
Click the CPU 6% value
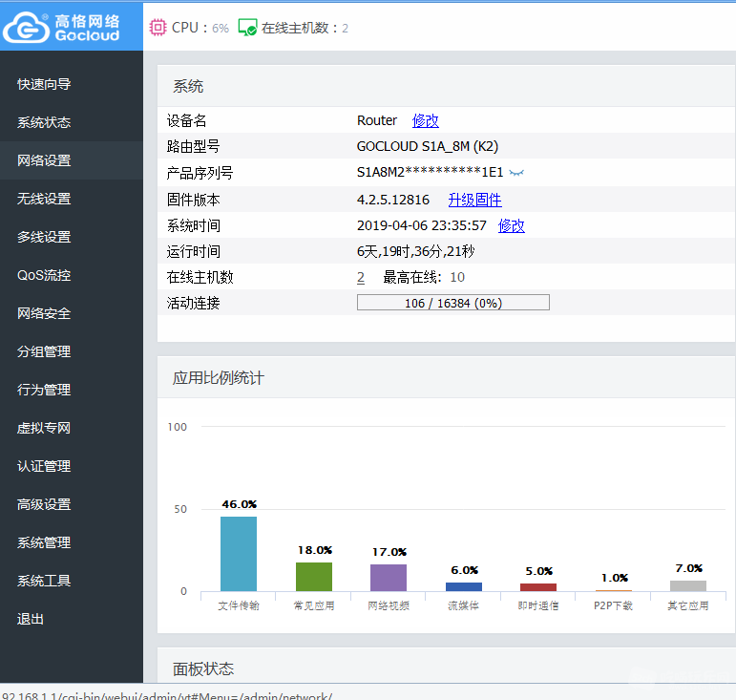click(x=221, y=28)
